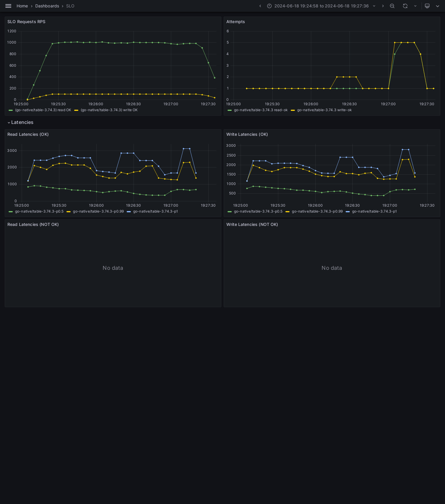Click green color swatch of read OK legend
Screen dimensions: 445x504
[x=11, y=110]
